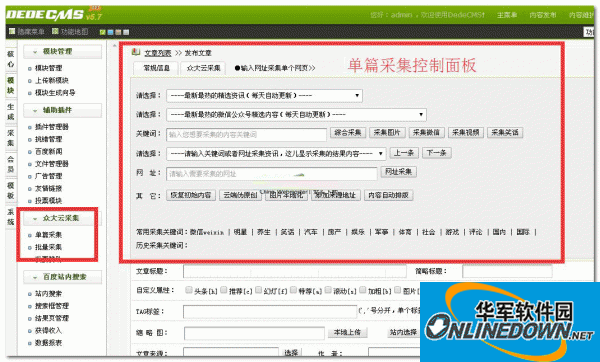Click the 综合采集 button
Screen dimensions: 600x362
point(348,133)
